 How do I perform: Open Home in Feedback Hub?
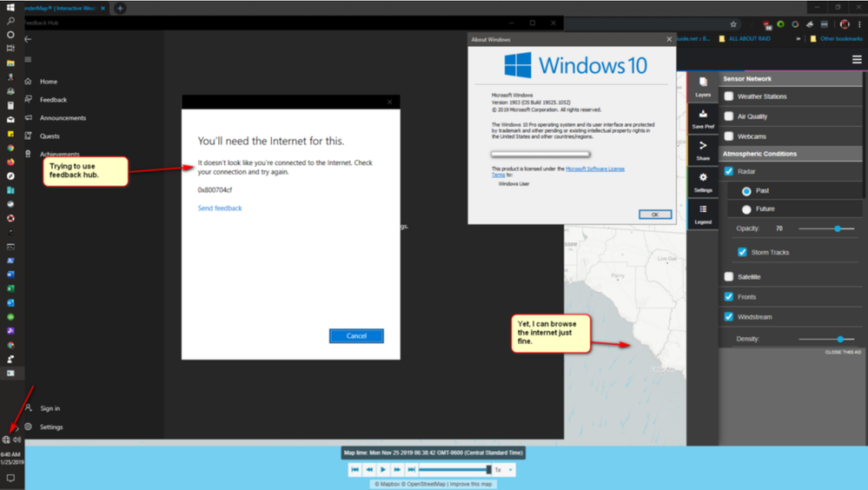click(x=49, y=82)
